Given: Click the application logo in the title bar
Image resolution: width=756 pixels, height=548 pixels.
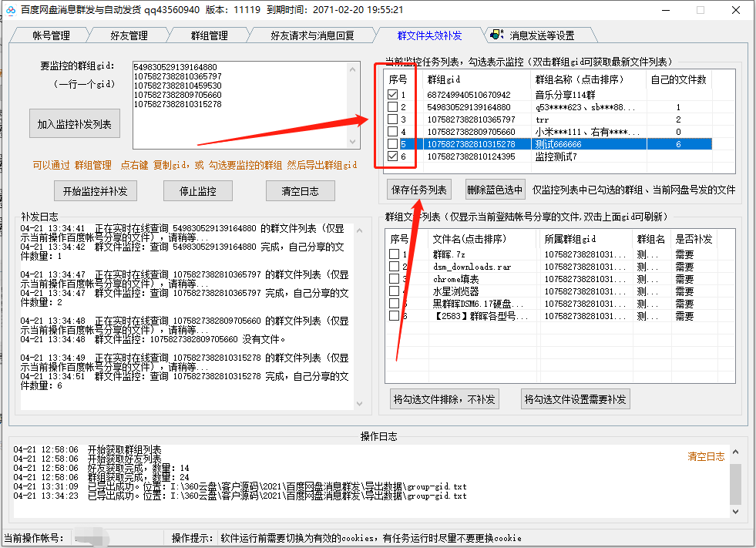Looking at the screenshot, I should click(x=10, y=10).
